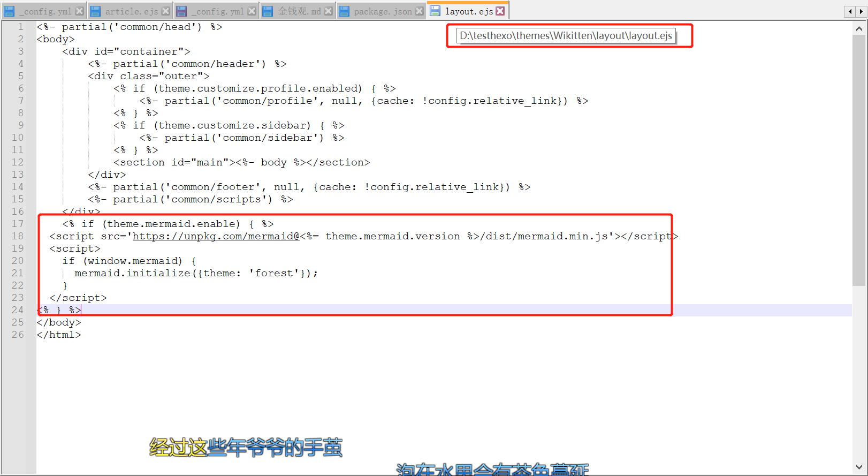The height and width of the screenshot is (476, 868).
Task: Click the theme.customize.sidebar condition
Action: (x=229, y=125)
